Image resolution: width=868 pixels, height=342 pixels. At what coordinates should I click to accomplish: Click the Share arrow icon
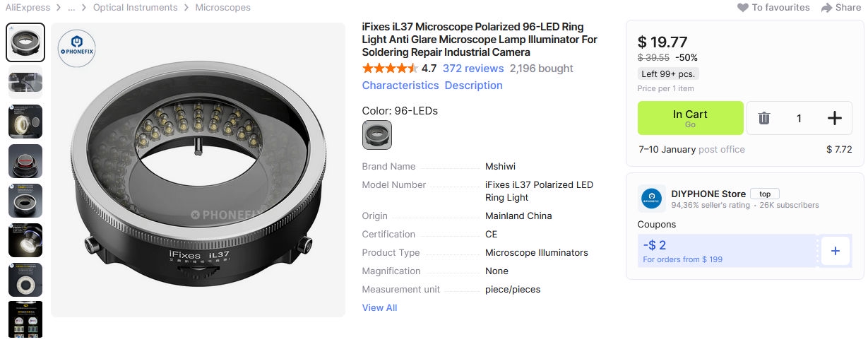[x=826, y=8]
